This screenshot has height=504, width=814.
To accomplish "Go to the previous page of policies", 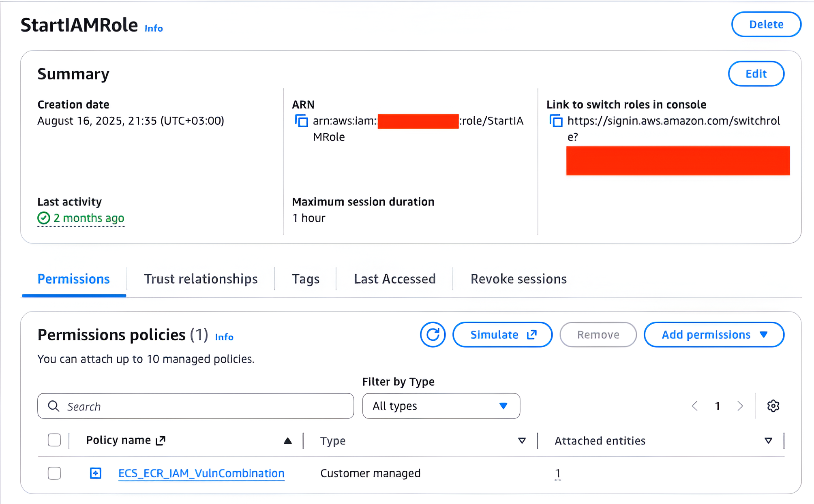I will coord(695,406).
